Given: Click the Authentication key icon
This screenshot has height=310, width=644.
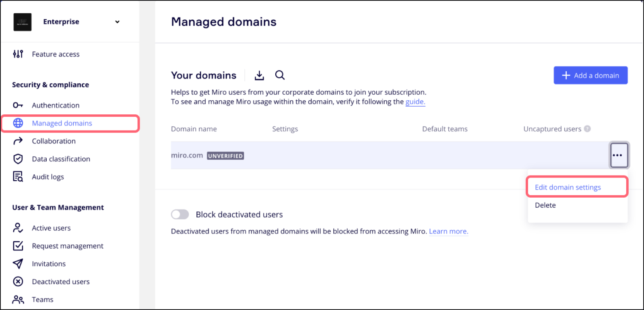Looking at the screenshot, I should click(x=18, y=105).
